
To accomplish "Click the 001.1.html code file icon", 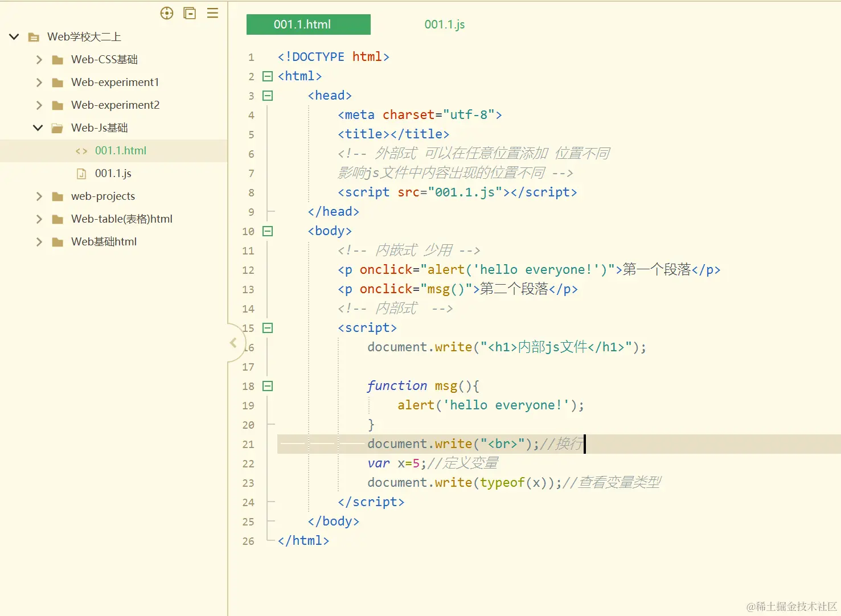I will click(x=81, y=151).
